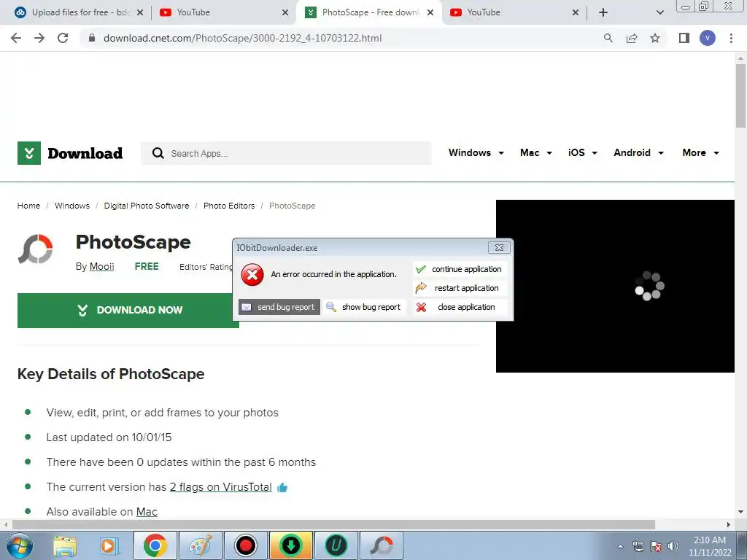Bookmark this page with the star

655,38
